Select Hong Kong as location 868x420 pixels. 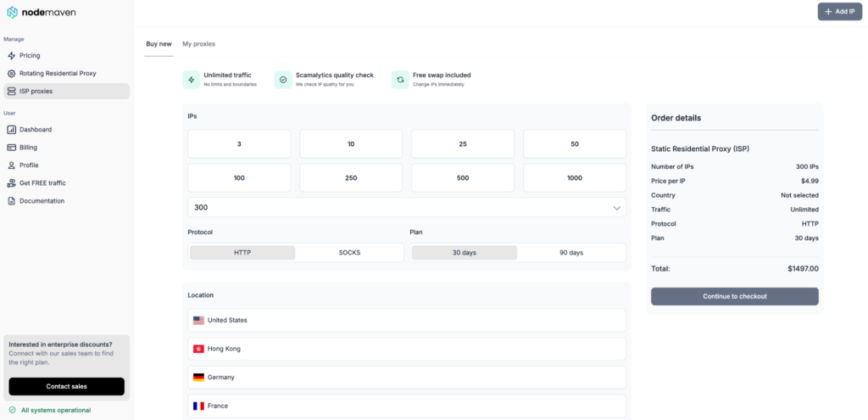407,349
